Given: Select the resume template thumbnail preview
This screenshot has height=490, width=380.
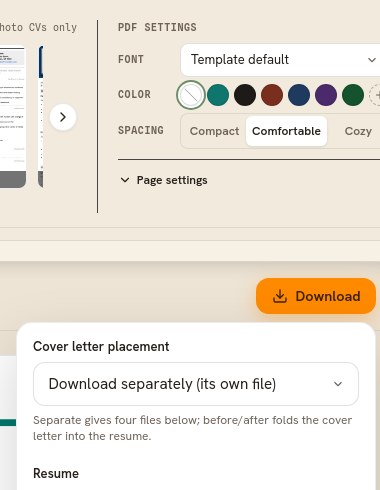Looking at the screenshot, I should 13,117.
